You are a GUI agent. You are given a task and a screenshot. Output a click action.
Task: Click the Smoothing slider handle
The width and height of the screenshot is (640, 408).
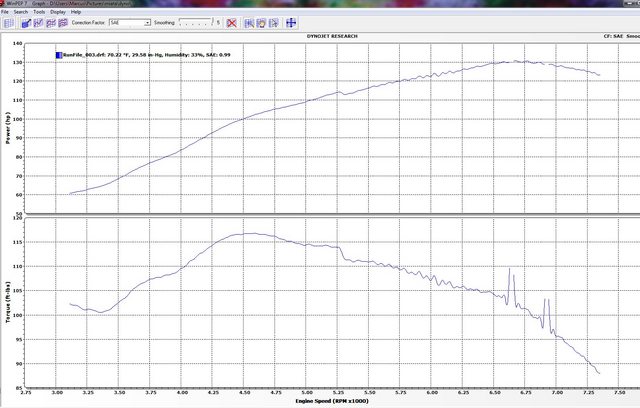point(212,22)
